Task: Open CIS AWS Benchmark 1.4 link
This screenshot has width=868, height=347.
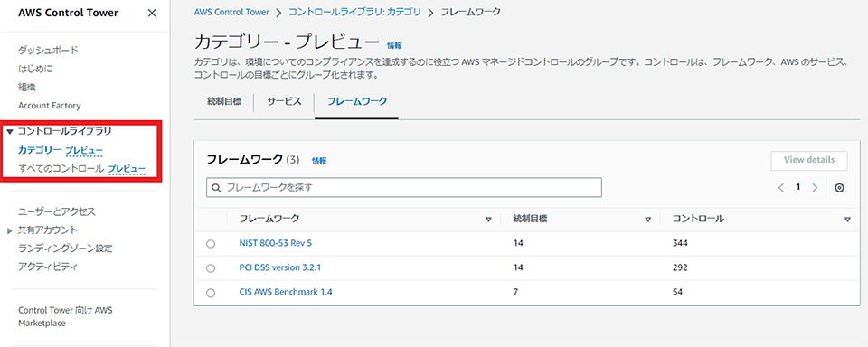Action: point(286,292)
